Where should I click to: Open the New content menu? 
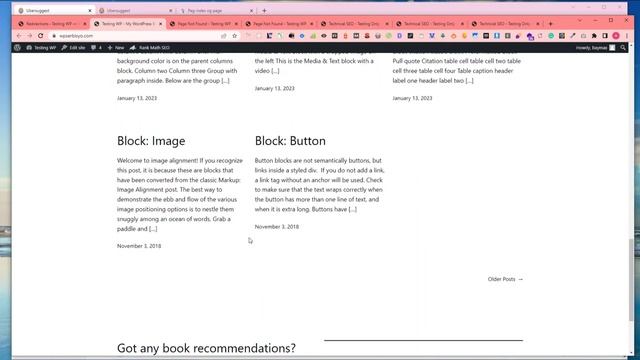click(116, 48)
